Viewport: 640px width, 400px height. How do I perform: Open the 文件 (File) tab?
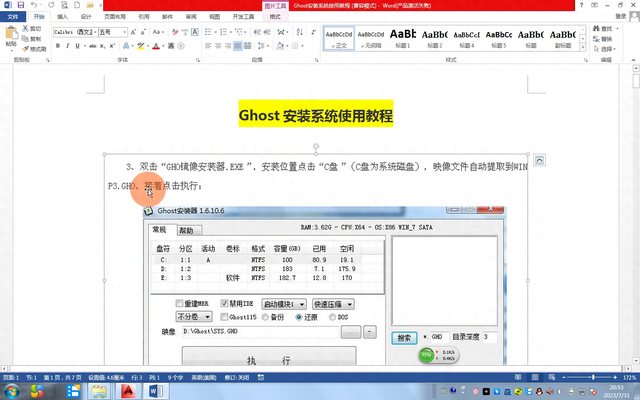tap(13, 17)
